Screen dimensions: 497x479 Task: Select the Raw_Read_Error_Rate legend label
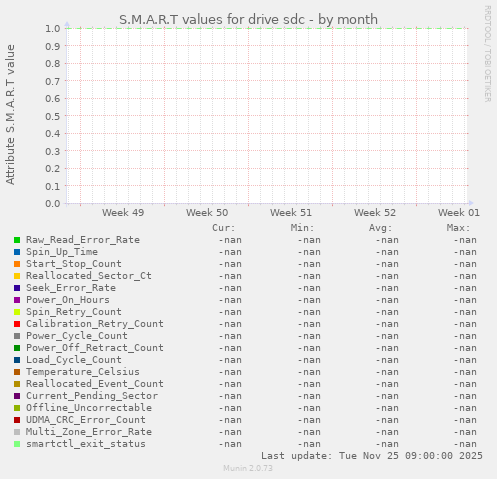[x=83, y=240]
